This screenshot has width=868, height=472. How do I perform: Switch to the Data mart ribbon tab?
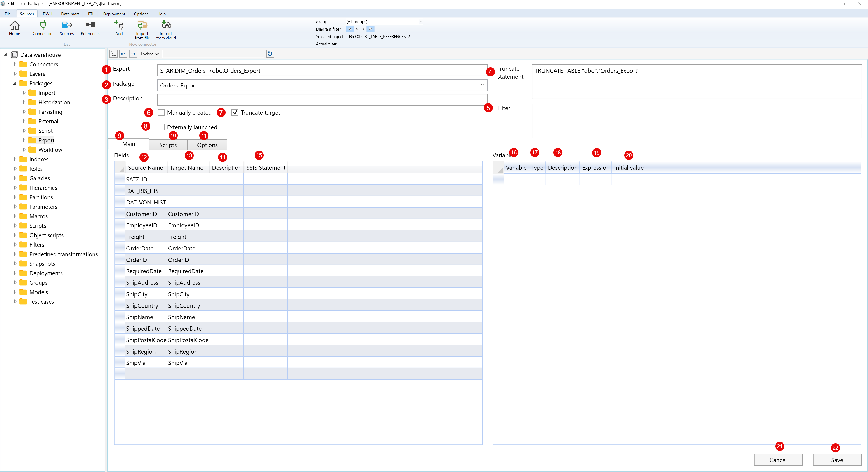70,14
